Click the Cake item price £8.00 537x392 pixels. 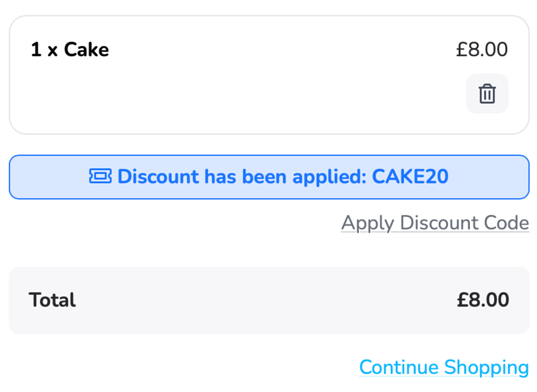[482, 50]
